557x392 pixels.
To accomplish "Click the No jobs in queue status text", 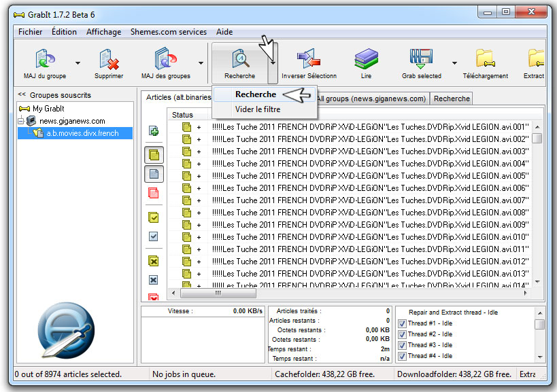I will (x=184, y=374).
